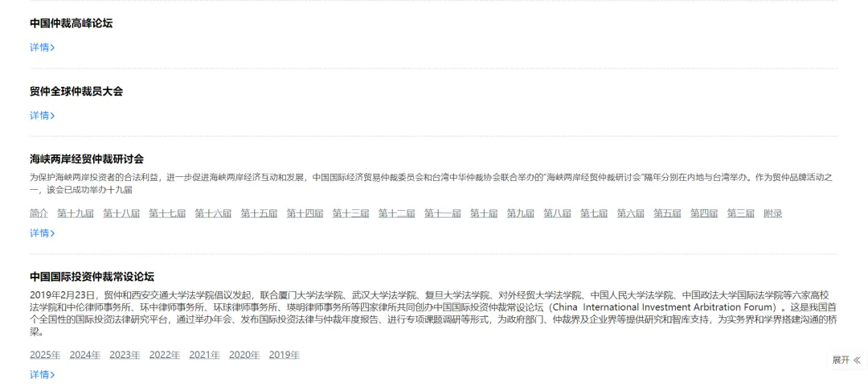View the 2021年 forum link
The height and width of the screenshot is (387, 868).
click(204, 355)
